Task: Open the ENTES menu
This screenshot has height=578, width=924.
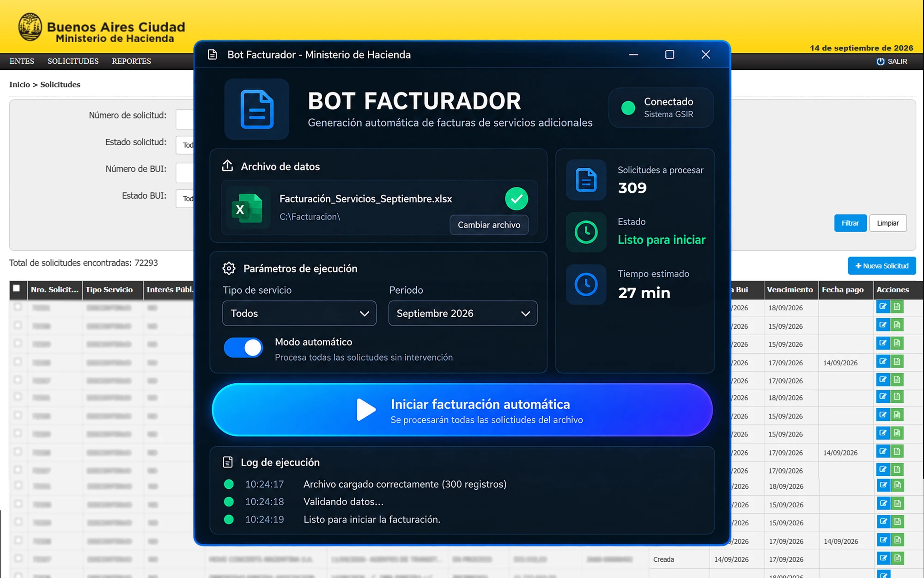Action: (22, 61)
